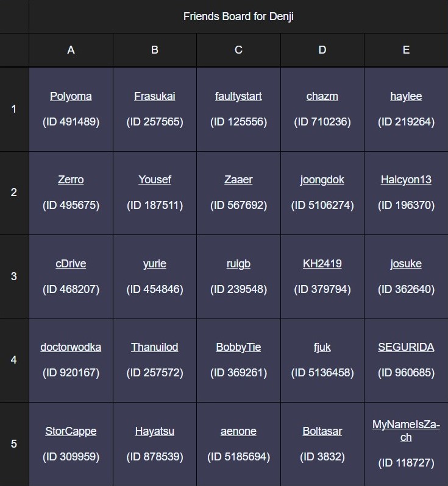Click the BobbyTie friend link
The height and width of the screenshot is (486, 448).
(238, 347)
